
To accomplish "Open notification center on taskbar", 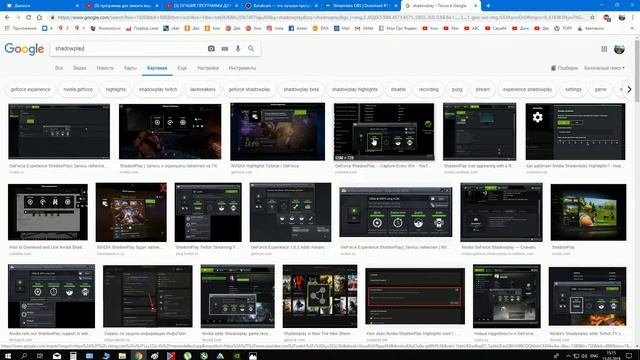I will pyautogui.click(x=629, y=356).
